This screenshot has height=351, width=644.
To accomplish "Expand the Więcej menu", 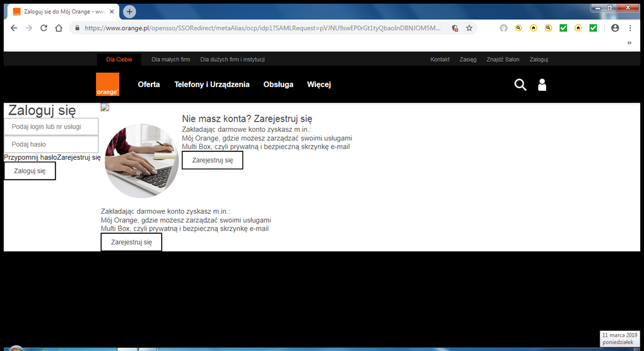I will coord(319,84).
